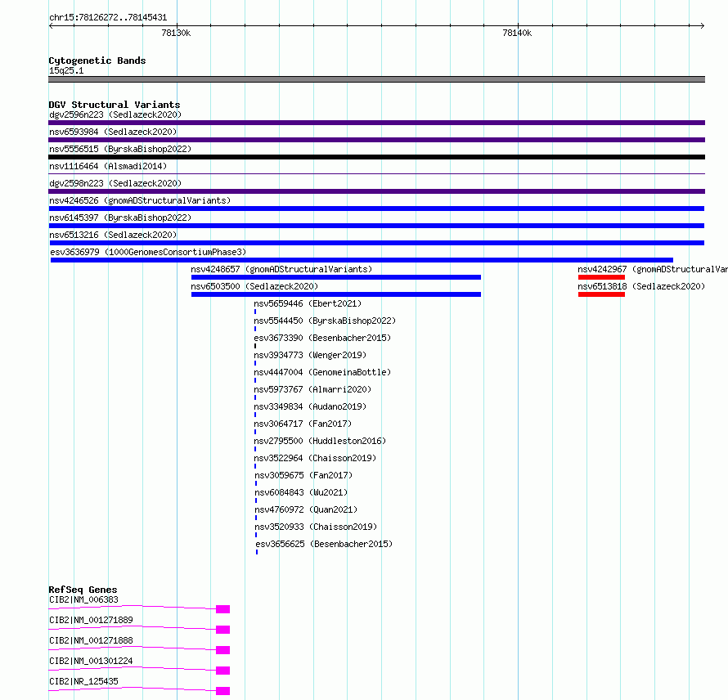Screen dimensions: 728x700
Task: Select esv3656625 (Besenbacher2015) label
Action: coord(324,544)
